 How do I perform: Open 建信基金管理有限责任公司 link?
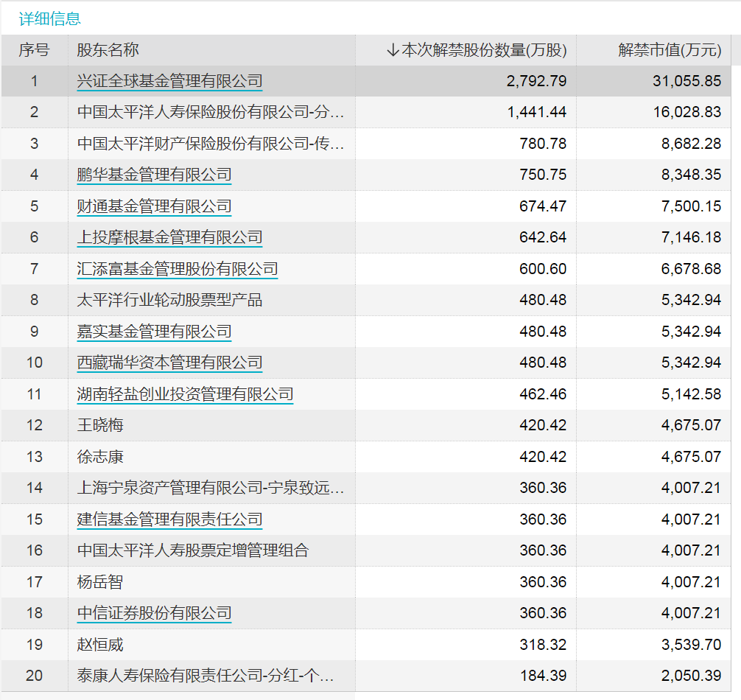(x=169, y=519)
